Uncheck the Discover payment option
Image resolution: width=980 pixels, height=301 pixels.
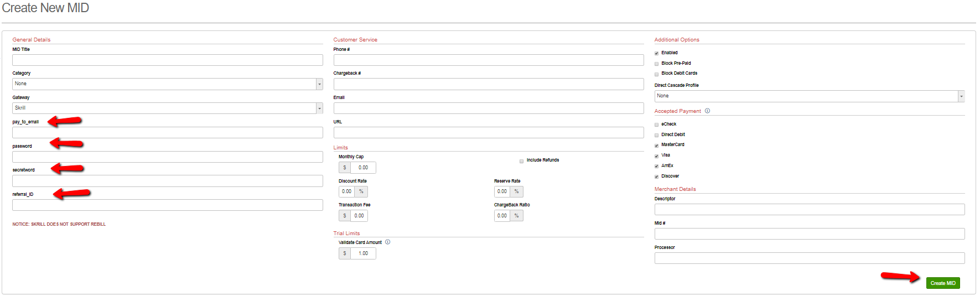pyautogui.click(x=657, y=177)
